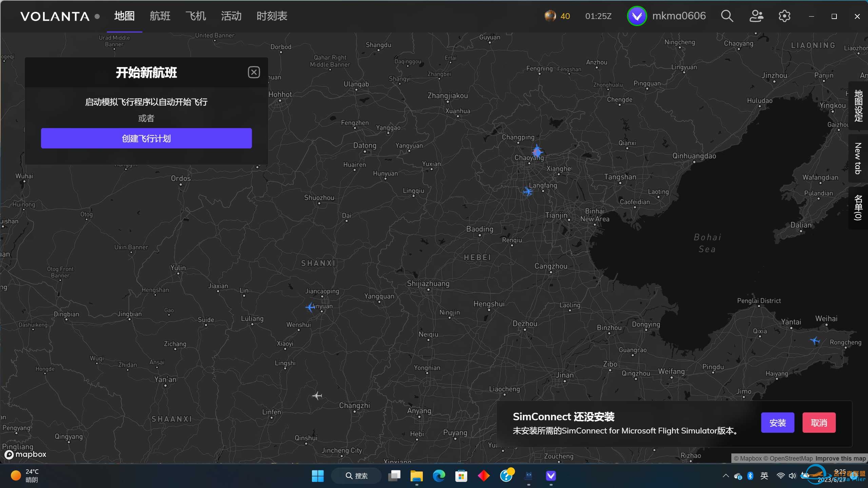
Task: Open Wi-Fi network tray icon
Action: pyautogui.click(x=781, y=476)
